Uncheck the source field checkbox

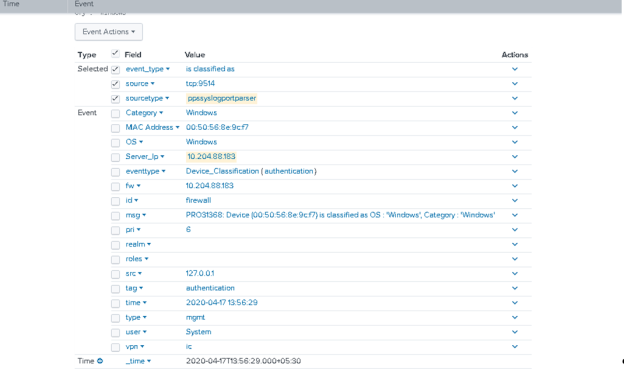pyautogui.click(x=115, y=84)
